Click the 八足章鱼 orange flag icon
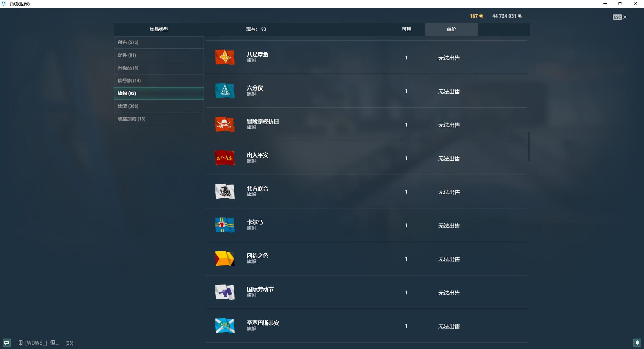Viewport: 644px width, 349px height. pyautogui.click(x=224, y=57)
